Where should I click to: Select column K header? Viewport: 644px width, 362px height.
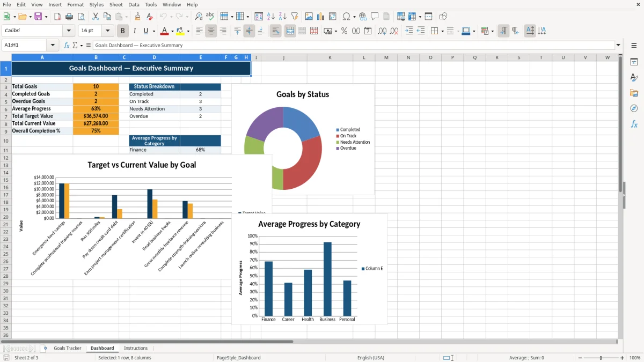pyautogui.click(x=330, y=57)
